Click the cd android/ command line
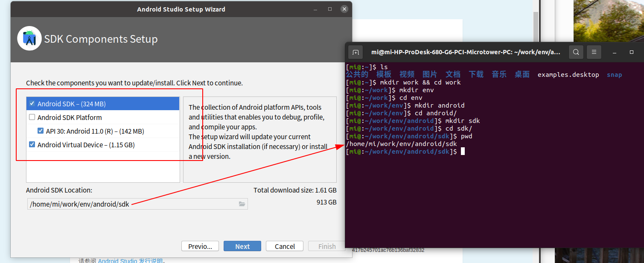 (436, 113)
